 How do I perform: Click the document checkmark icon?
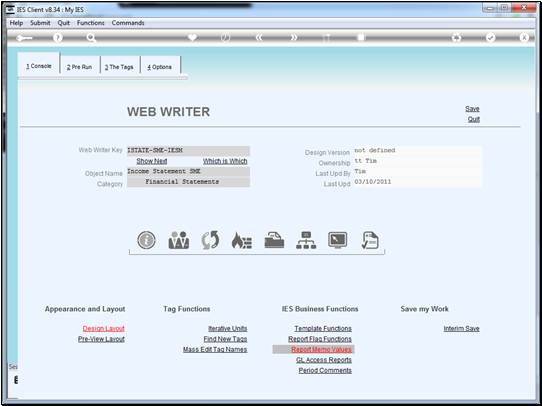point(370,240)
